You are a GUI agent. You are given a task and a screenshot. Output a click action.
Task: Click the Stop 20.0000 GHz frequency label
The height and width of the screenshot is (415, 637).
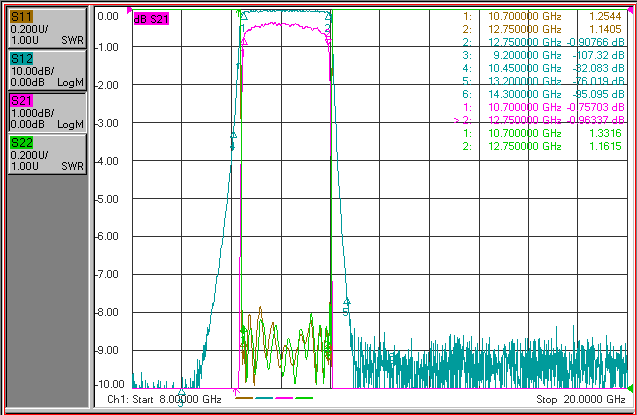click(581, 400)
